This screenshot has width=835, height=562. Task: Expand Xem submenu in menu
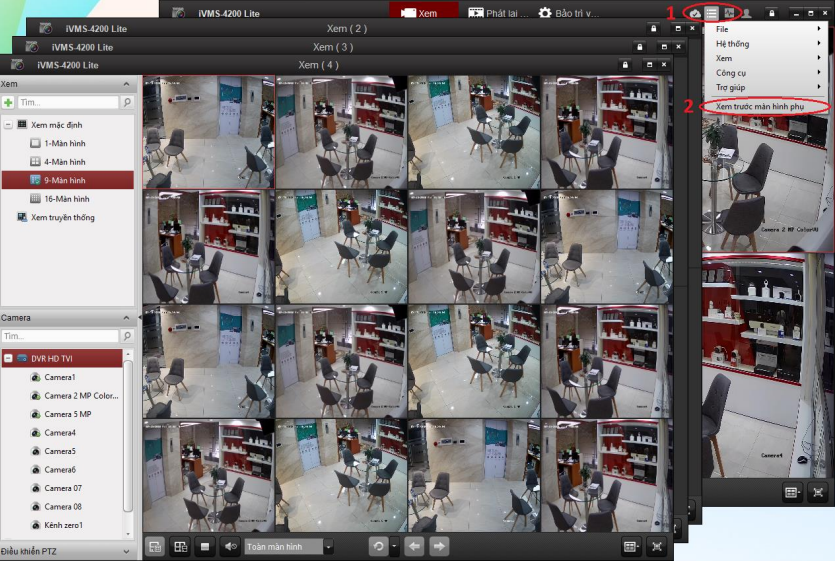coord(765,58)
